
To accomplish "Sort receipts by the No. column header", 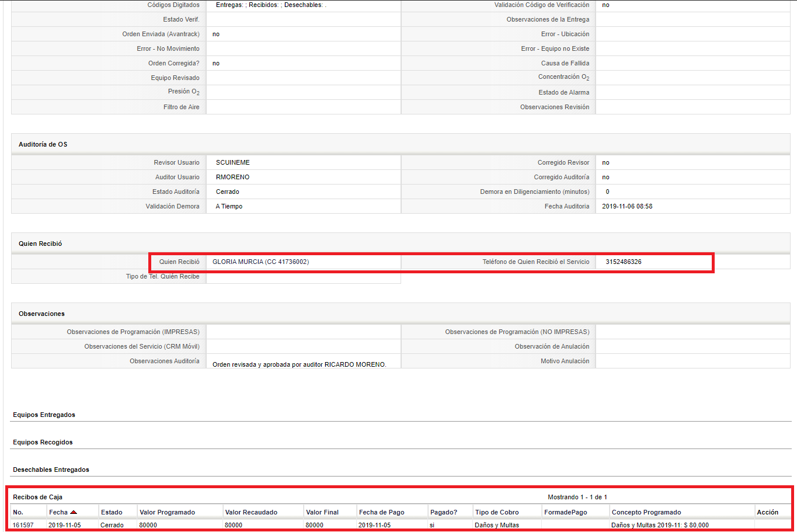I will click(18, 512).
